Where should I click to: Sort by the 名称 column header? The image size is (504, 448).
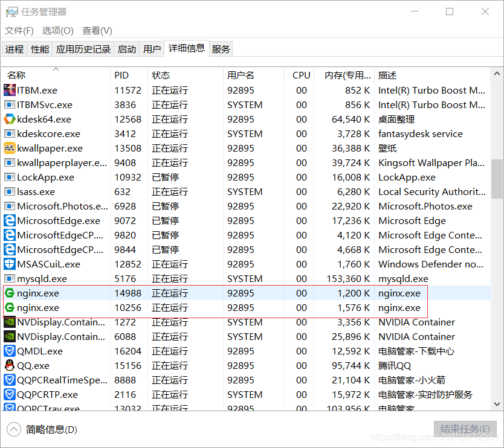56,75
